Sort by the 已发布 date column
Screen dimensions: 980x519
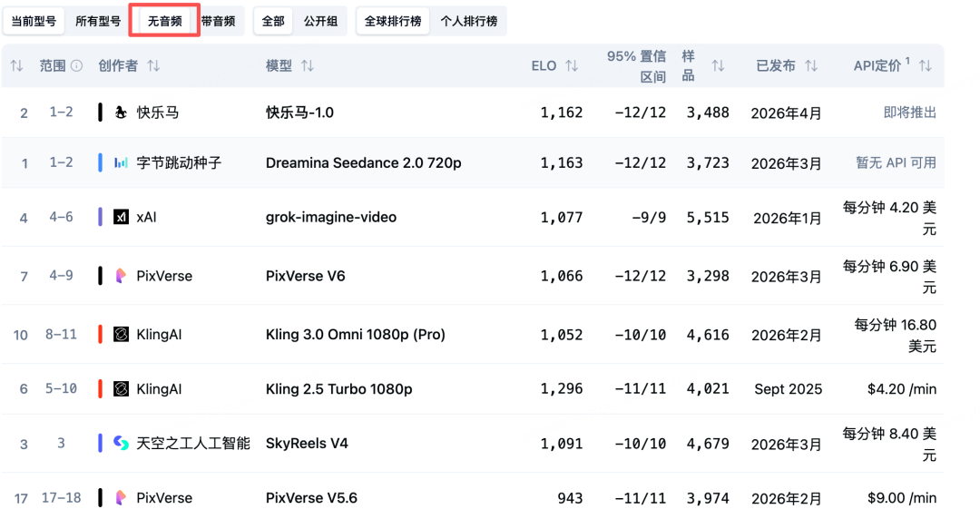click(x=811, y=66)
